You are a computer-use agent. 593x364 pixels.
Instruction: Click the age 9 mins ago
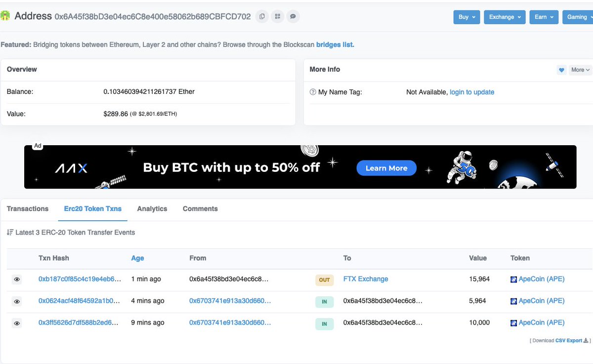point(148,323)
